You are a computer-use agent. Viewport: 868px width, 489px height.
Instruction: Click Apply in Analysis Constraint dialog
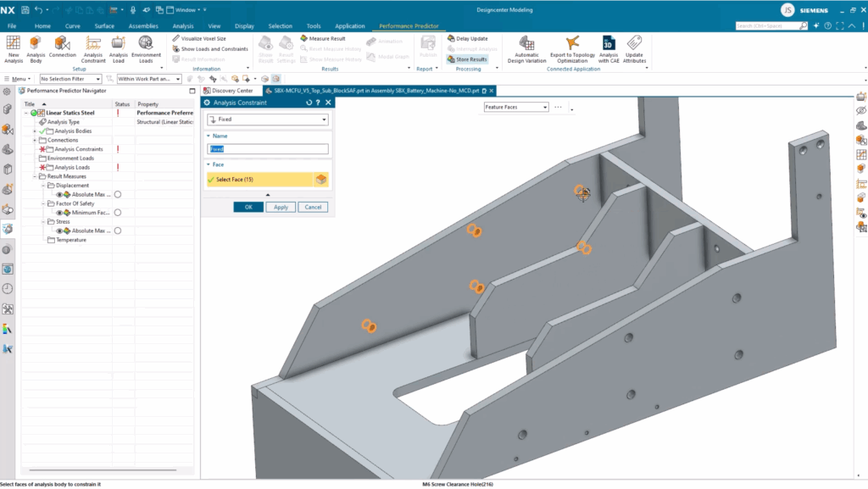[x=281, y=207]
